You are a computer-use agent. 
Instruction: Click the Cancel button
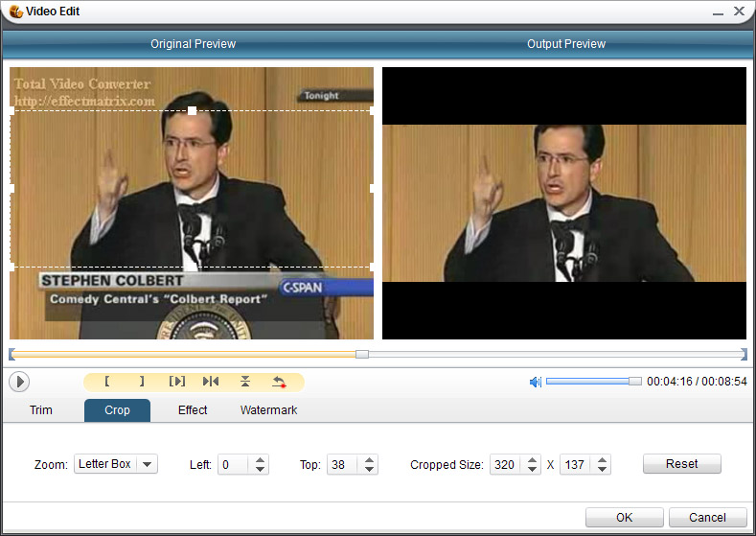[x=707, y=518]
